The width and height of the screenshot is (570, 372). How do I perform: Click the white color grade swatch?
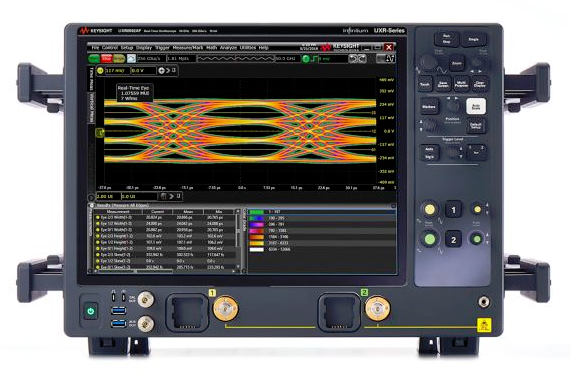click(256, 249)
